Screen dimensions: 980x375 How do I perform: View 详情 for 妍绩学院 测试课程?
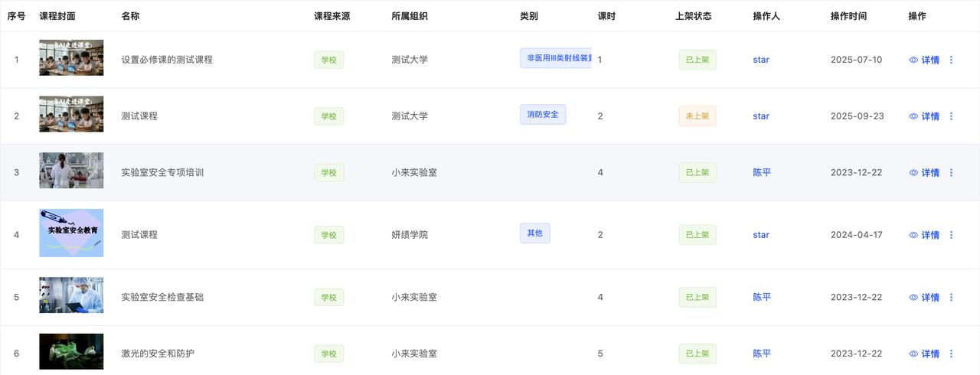[x=929, y=235]
